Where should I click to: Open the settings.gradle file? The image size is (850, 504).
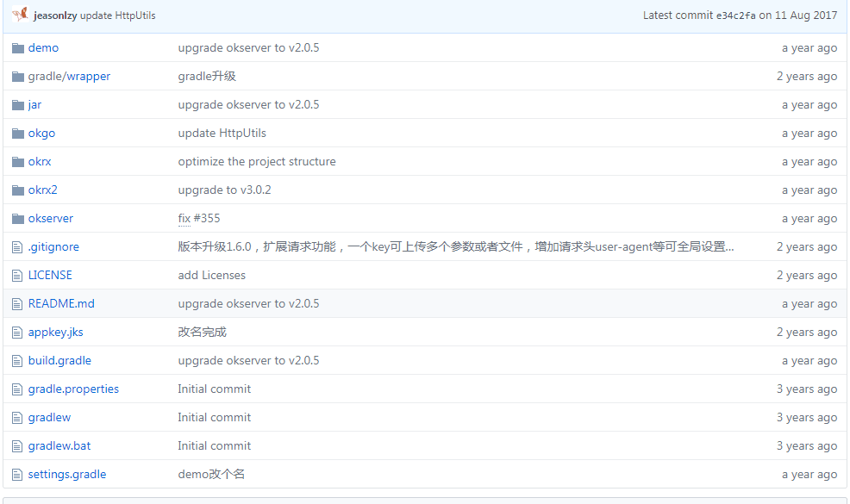(x=67, y=474)
